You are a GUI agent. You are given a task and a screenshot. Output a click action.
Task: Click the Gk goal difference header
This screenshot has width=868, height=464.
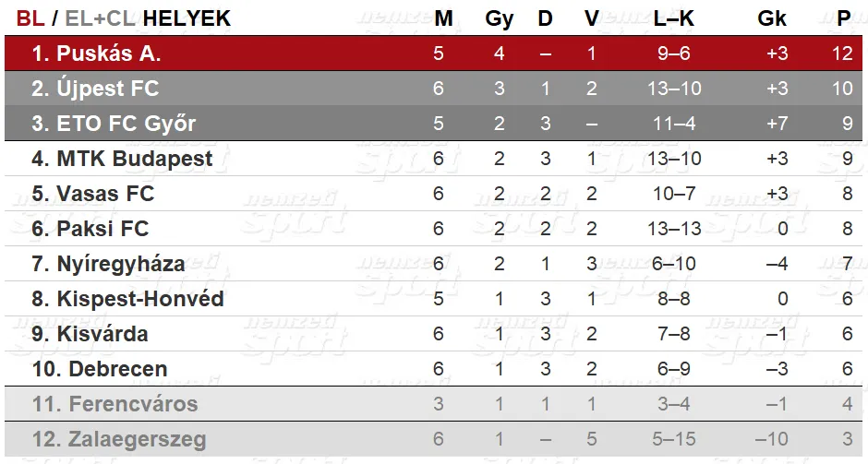pyautogui.click(x=772, y=18)
